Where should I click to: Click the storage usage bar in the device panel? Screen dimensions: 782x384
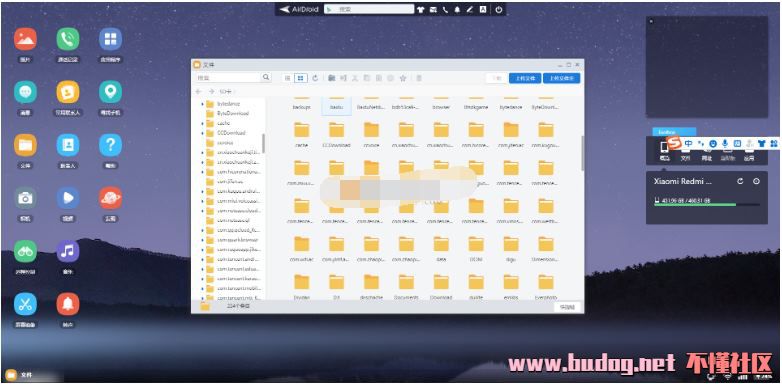(707, 204)
